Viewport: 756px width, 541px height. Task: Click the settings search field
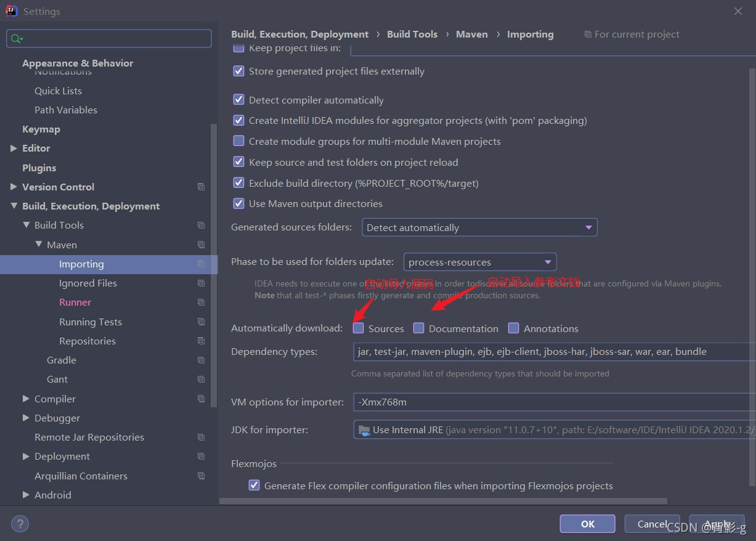(x=108, y=39)
